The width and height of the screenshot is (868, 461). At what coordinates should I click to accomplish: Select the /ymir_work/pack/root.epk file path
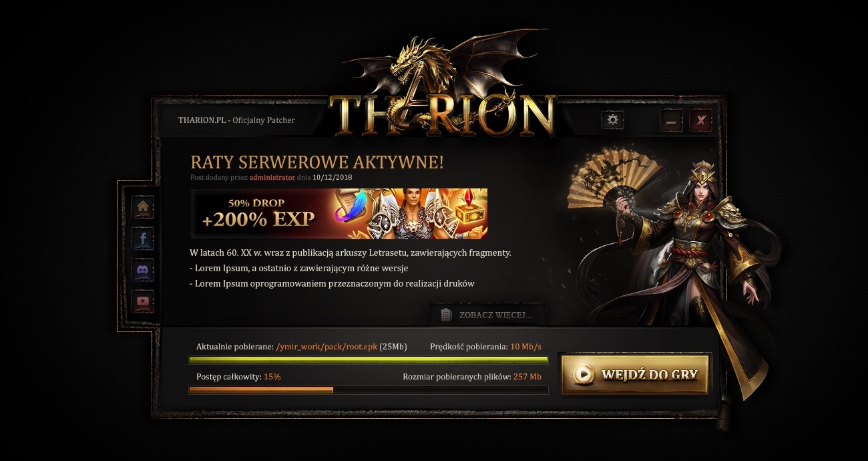[x=327, y=347]
